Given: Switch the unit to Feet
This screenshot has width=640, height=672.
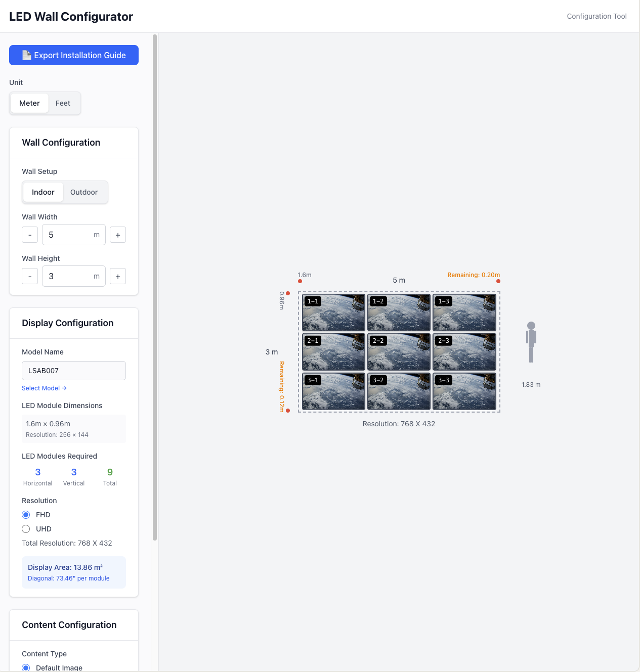Looking at the screenshot, I should point(63,103).
